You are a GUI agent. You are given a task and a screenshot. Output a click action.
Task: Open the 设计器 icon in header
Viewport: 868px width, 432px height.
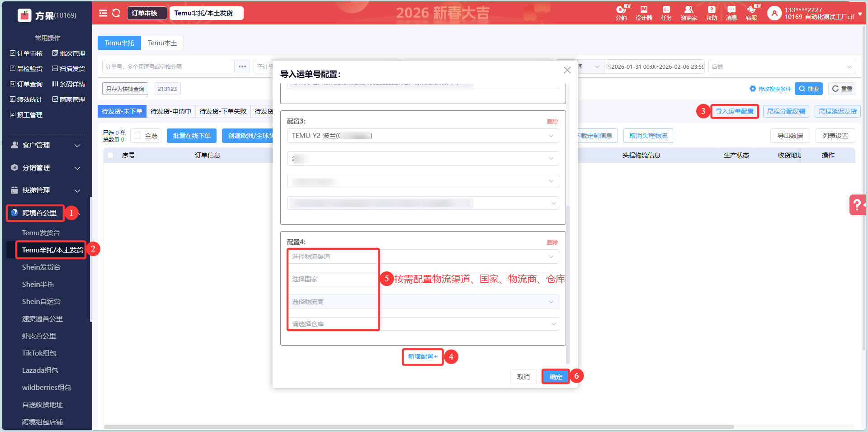[644, 13]
